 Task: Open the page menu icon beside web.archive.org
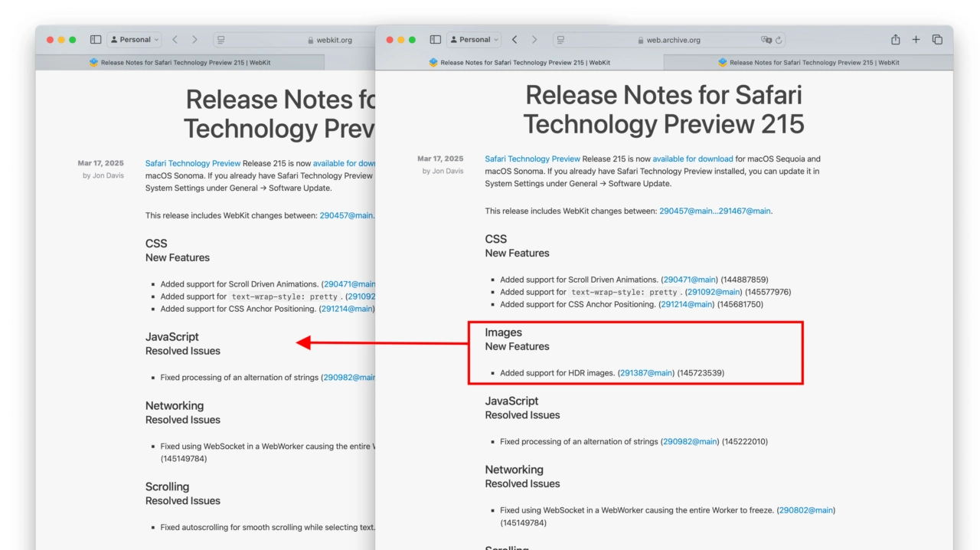pos(560,40)
